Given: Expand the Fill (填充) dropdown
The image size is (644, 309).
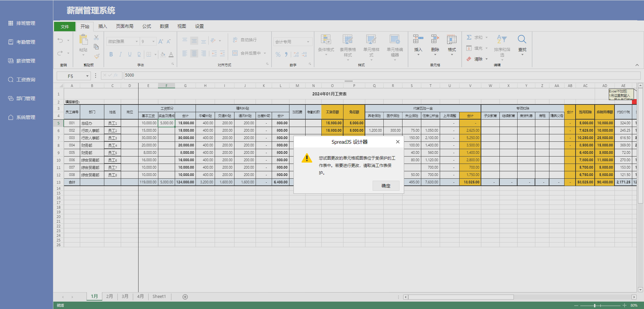Looking at the screenshot, I should coord(486,48).
